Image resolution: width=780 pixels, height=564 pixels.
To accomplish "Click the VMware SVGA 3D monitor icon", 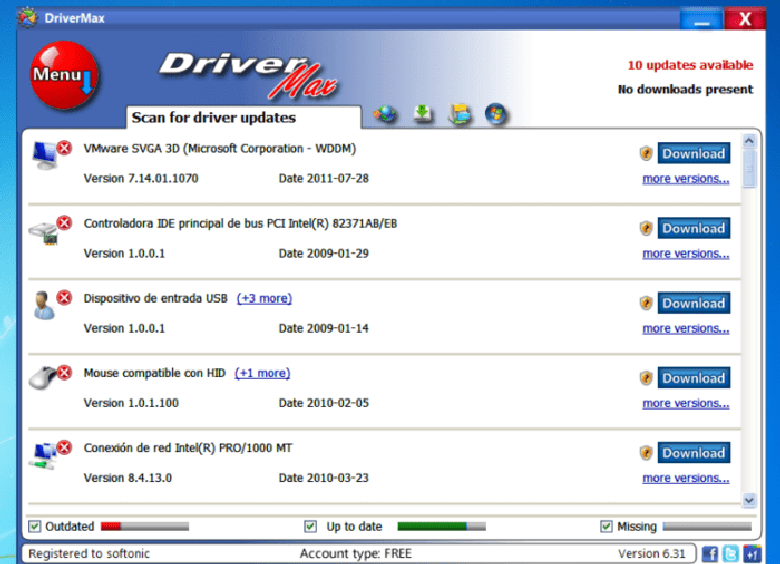I will [x=45, y=156].
